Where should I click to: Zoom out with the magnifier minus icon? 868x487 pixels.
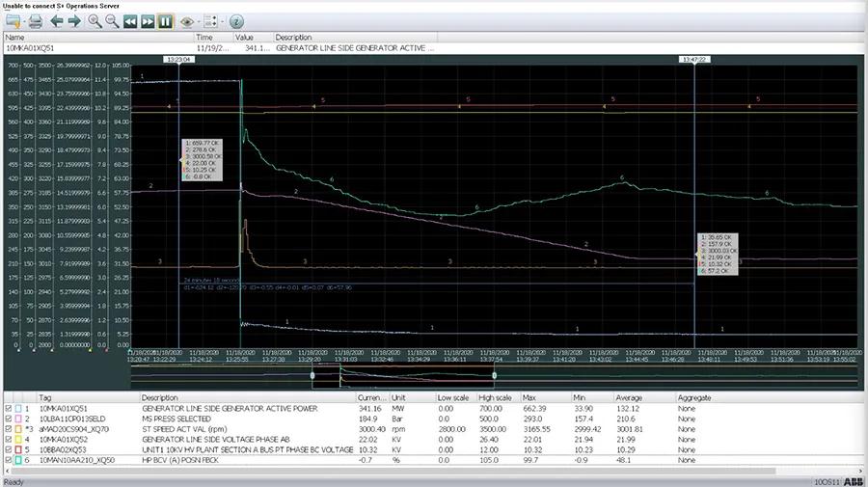(x=114, y=20)
